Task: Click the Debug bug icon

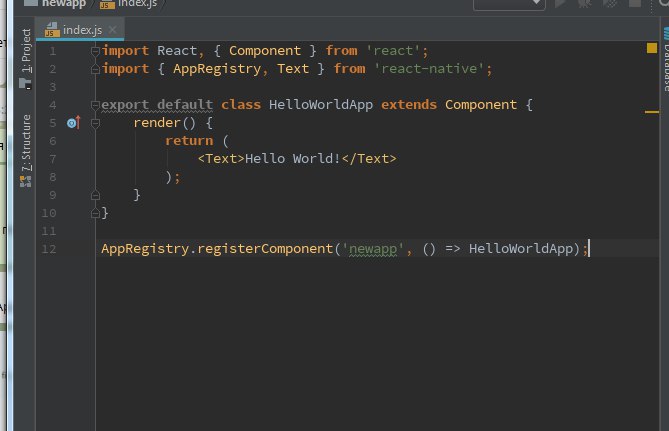Action: pos(584,3)
